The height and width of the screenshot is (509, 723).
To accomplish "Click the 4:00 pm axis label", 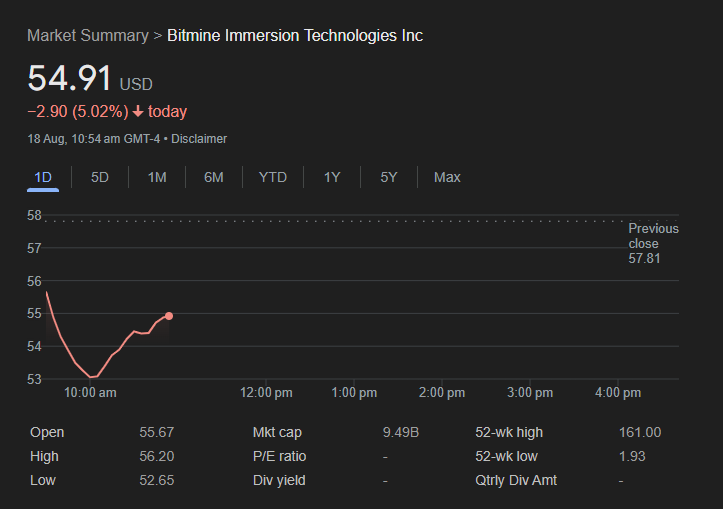I will point(618,393).
